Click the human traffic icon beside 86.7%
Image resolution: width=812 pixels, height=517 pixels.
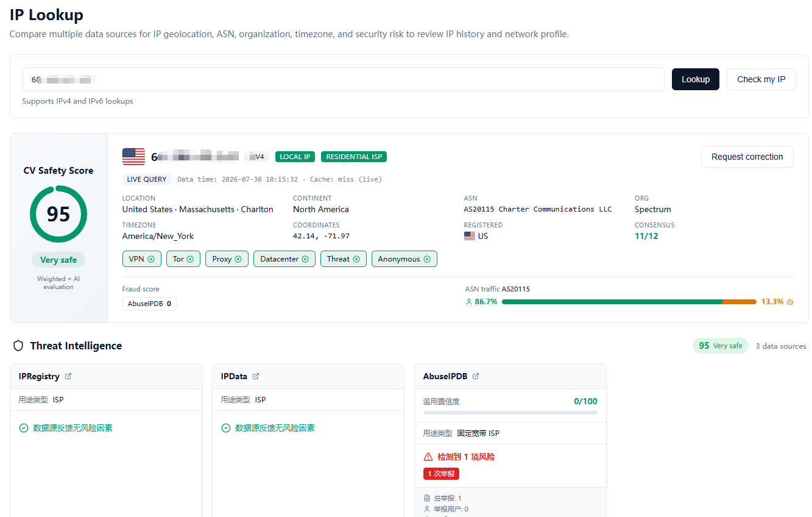[x=468, y=302]
